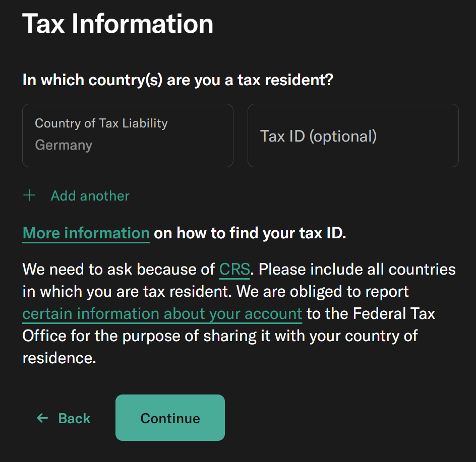Click the "Country of Tax Liability" label
This screenshot has height=462, width=476.
[101, 123]
